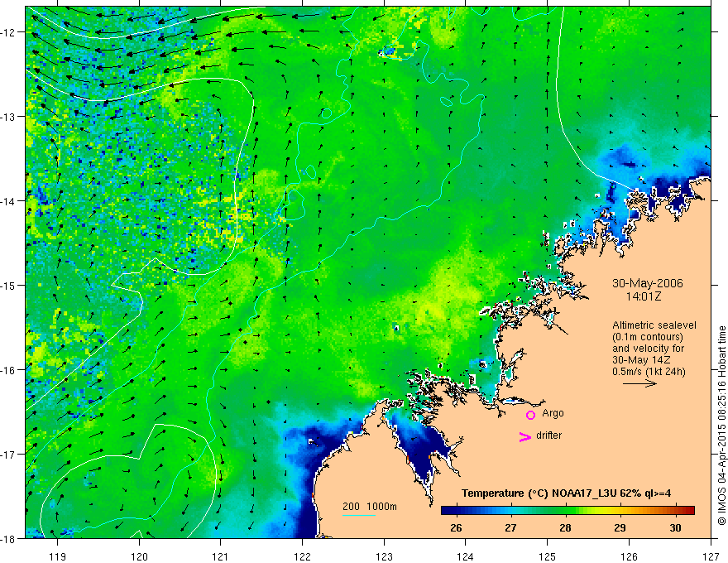The image size is (728, 563).
Task: Click the latitude axis label '-13'
Action: tap(8, 117)
